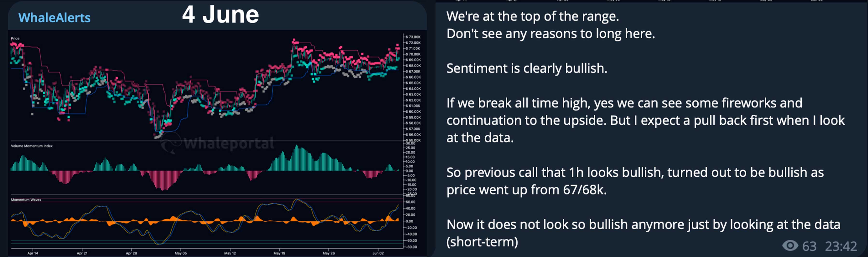This screenshot has height=257, width=868.
Task: Select the "4 June" date heading
Action: click(x=220, y=14)
